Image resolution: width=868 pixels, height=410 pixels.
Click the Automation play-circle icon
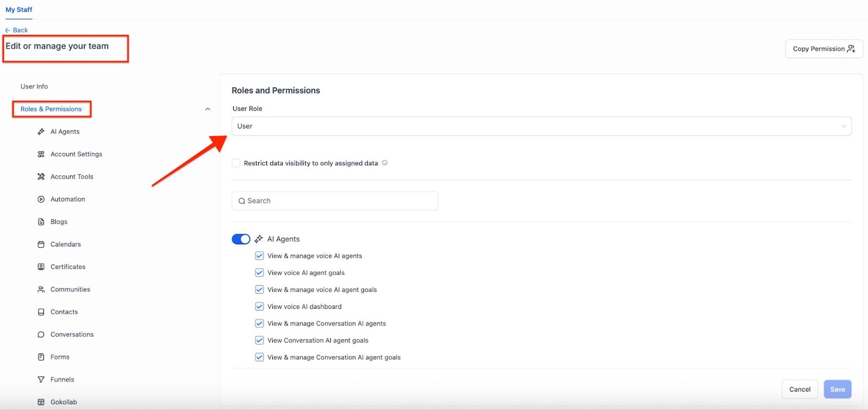[41, 199]
